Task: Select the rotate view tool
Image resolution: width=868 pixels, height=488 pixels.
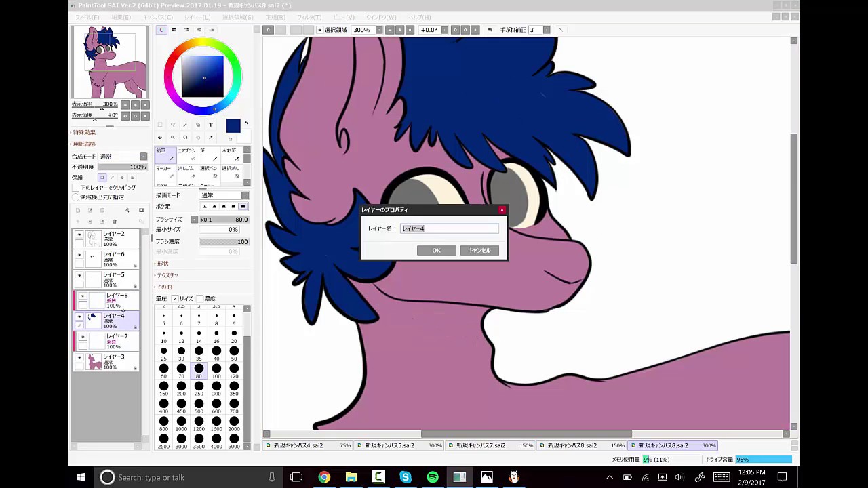Action: pos(185,137)
